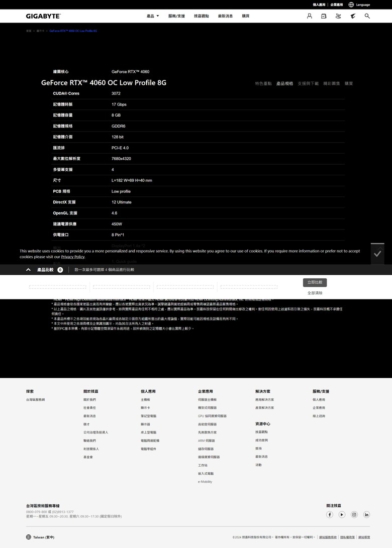
Task: Open GIGABYTE YouTube channel
Action: point(342,514)
